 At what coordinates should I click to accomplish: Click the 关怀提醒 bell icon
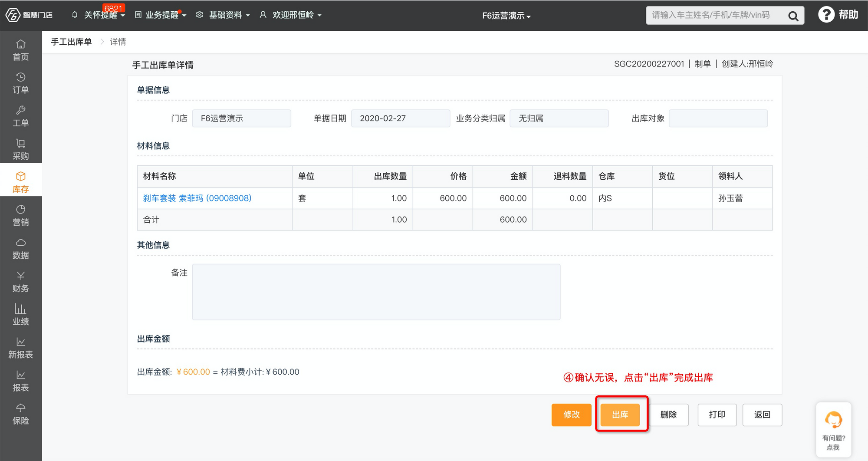75,15
